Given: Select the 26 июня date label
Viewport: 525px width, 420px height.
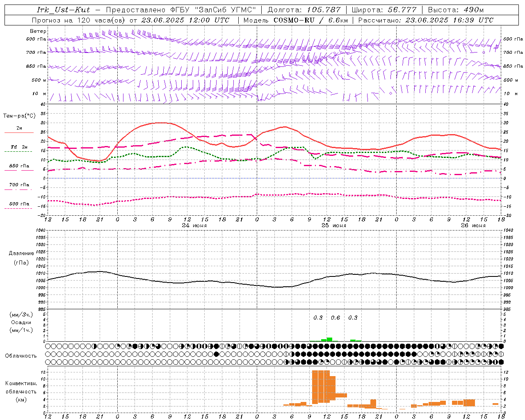Looking at the screenshot, I should click(473, 226).
